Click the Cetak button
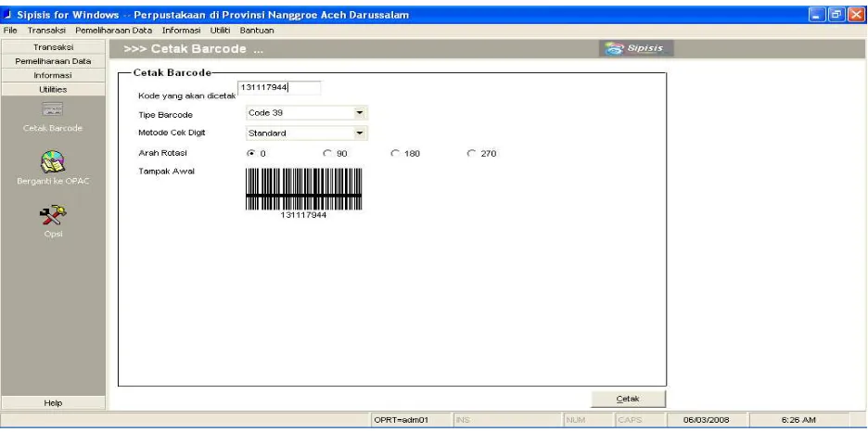The width and height of the screenshot is (868, 432). (629, 399)
